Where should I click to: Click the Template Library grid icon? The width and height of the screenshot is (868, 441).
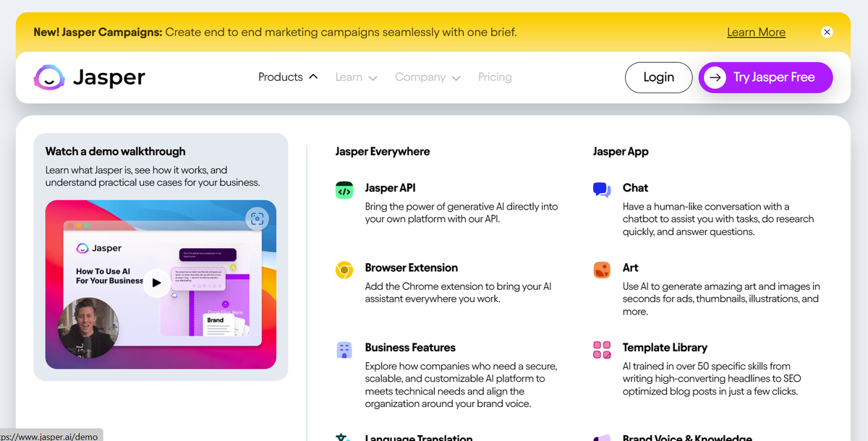[602, 350]
